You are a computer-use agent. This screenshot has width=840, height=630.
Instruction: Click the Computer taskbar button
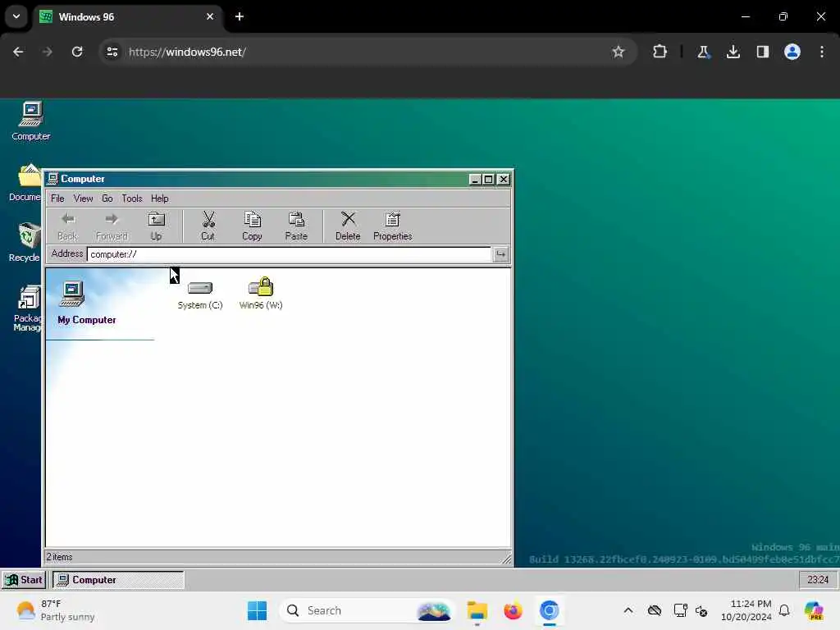pos(118,580)
